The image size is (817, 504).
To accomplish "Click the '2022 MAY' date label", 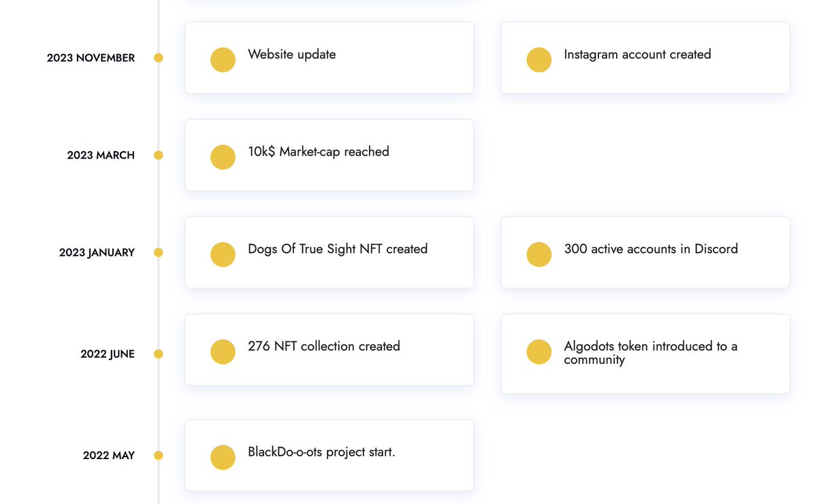I will click(x=109, y=455).
